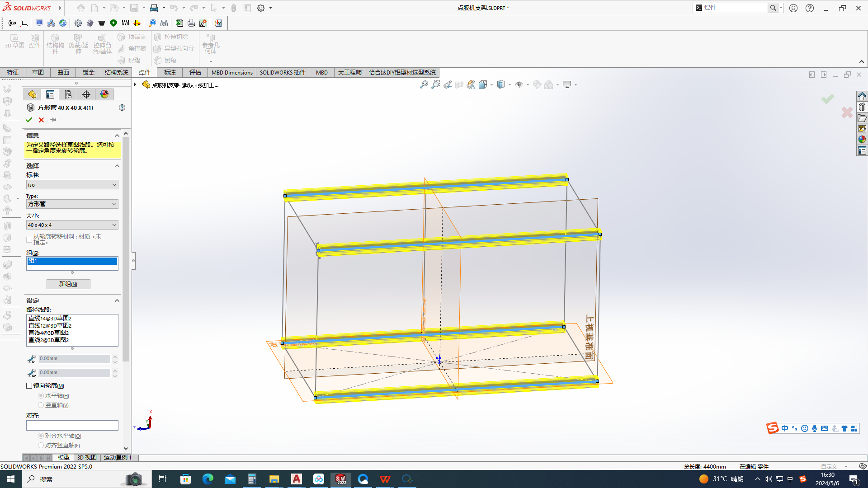
Task: Select 组1 in the group list
Action: point(72,261)
